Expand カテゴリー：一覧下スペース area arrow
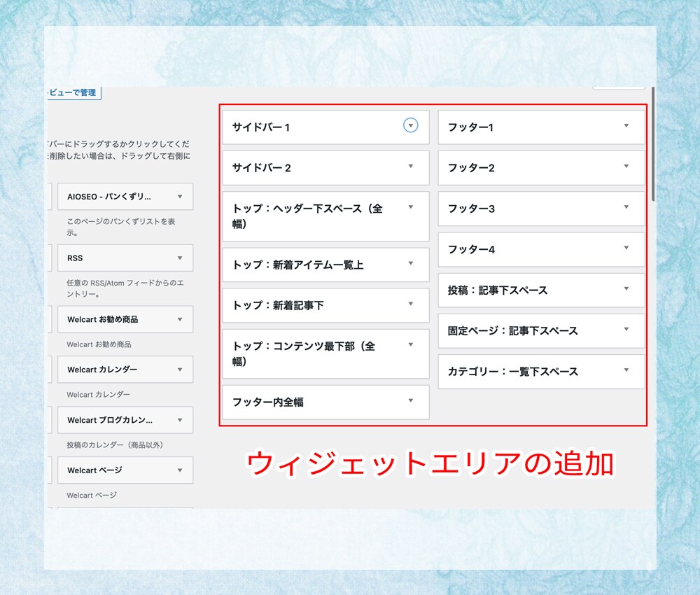Viewport: 700px width, 595px height. pyautogui.click(x=626, y=370)
